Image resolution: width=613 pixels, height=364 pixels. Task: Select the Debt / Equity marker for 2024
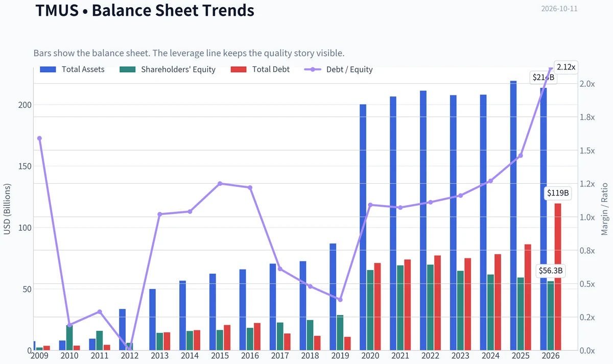(x=490, y=181)
